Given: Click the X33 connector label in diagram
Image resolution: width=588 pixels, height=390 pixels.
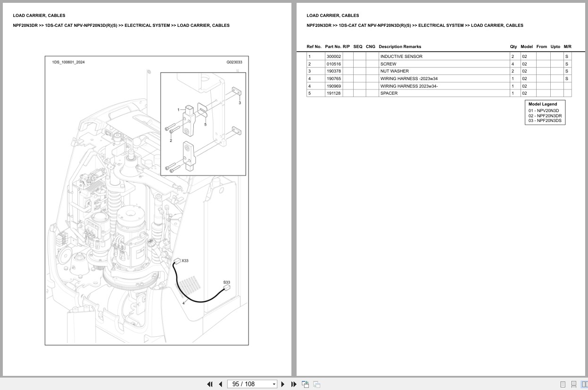Looking at the screenshot, I should tap(185, 261).
